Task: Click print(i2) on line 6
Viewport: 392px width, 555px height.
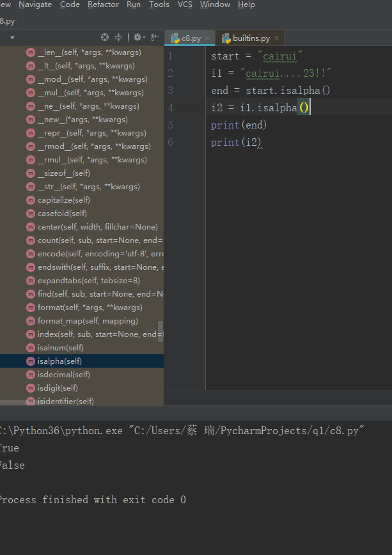Action: pyautogui.click(x=236, y=143)
